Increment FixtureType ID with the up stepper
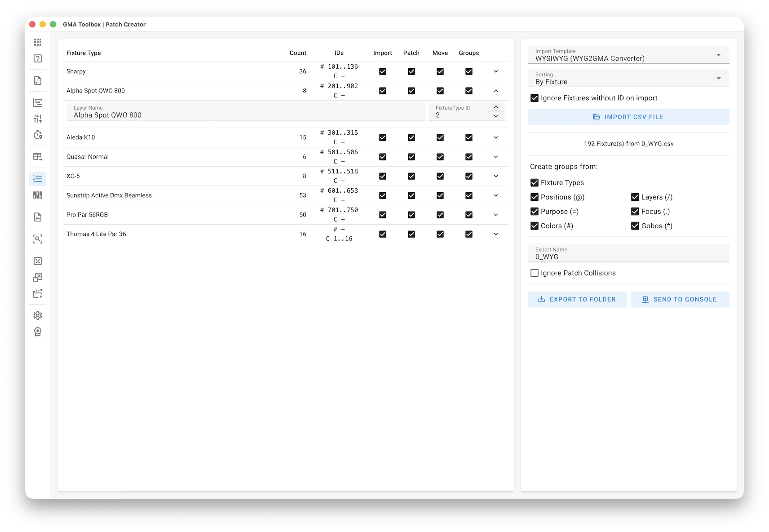 (496, 107)
